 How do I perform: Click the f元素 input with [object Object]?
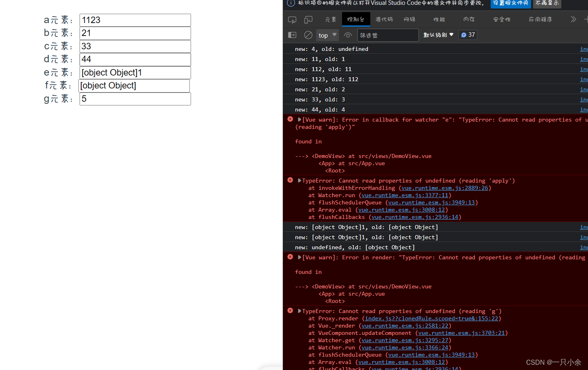coord(134,86)
